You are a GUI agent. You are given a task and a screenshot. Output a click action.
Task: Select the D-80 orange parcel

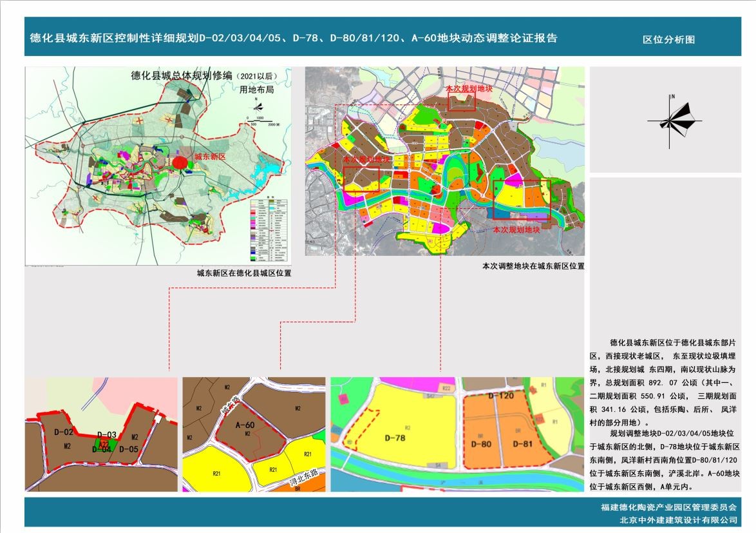click(481, 443)
